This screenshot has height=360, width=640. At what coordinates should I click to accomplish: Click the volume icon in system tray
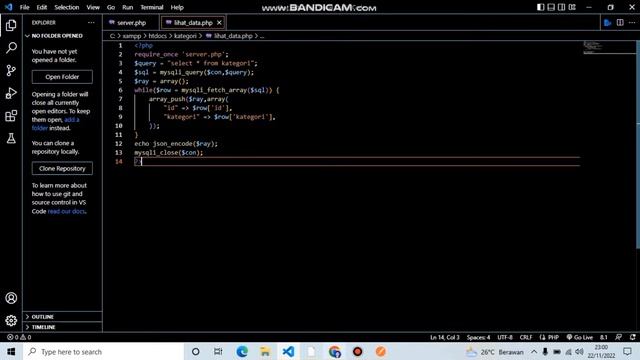point(579,351)
